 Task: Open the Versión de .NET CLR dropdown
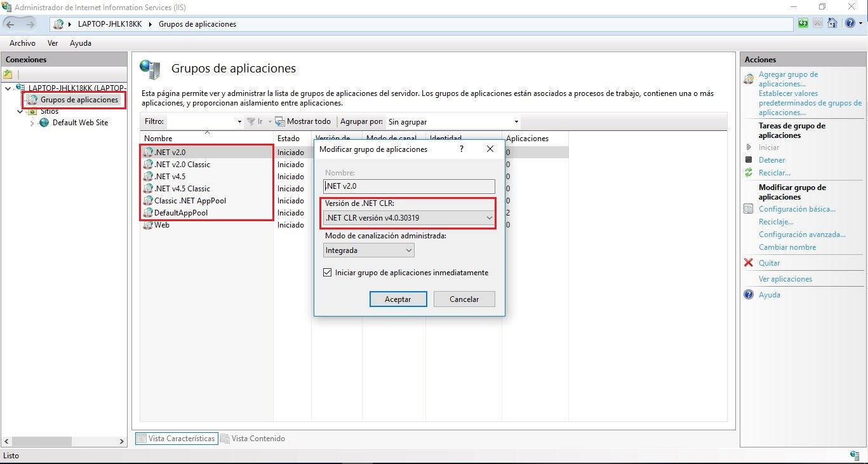[409, 218]
